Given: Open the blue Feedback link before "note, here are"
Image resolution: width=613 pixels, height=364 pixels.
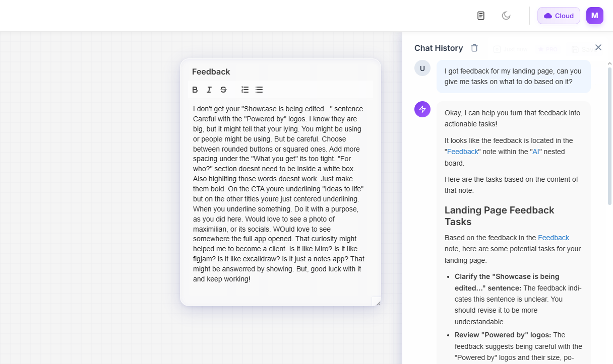Looking at the screenshot, I should (x=554, y=238).
